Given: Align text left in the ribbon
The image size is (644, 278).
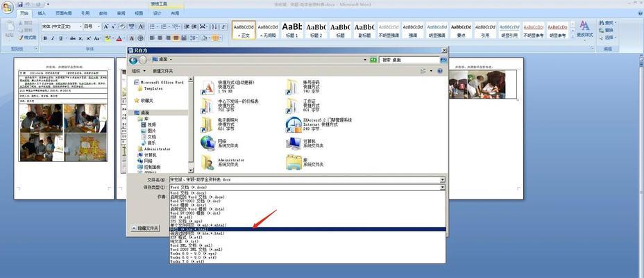Looking at the screenshot, I should tap(152, 38).
